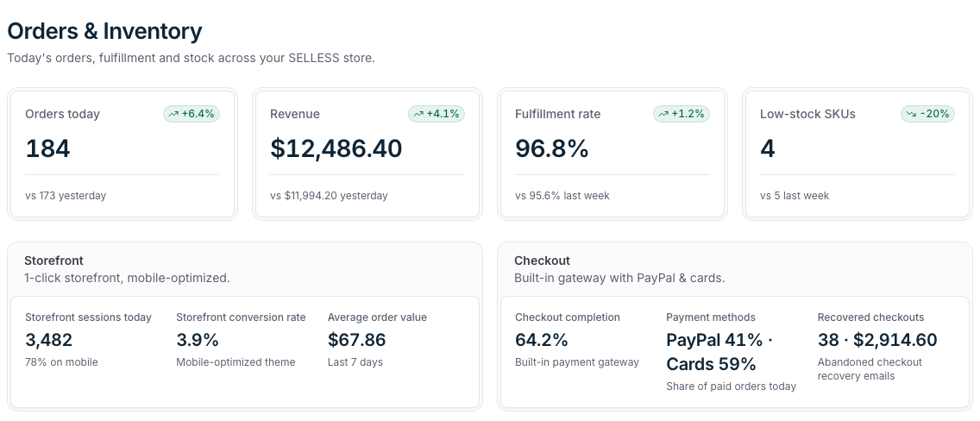Click the Storefront sessions today label

coord(88,317)
